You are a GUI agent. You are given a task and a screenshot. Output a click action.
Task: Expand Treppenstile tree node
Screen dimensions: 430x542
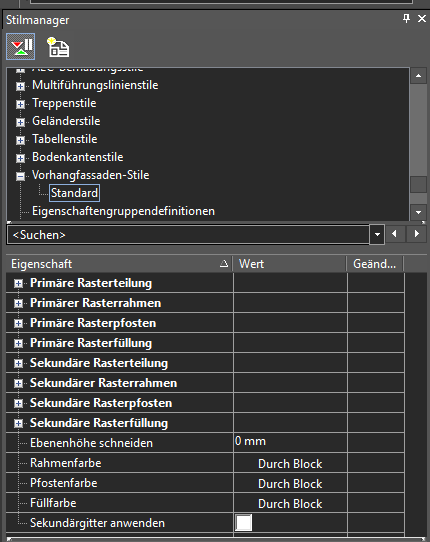tap(20, 104)
